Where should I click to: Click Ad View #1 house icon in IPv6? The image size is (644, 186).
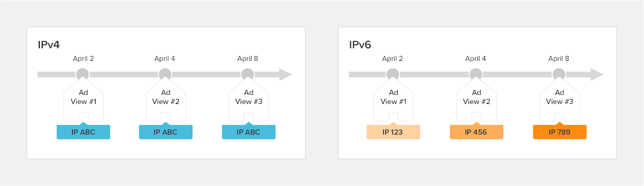coord(394,100)
